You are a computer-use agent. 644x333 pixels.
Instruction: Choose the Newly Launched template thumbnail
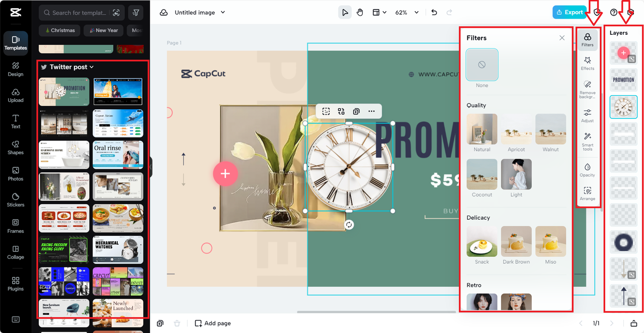pos(118,312)
